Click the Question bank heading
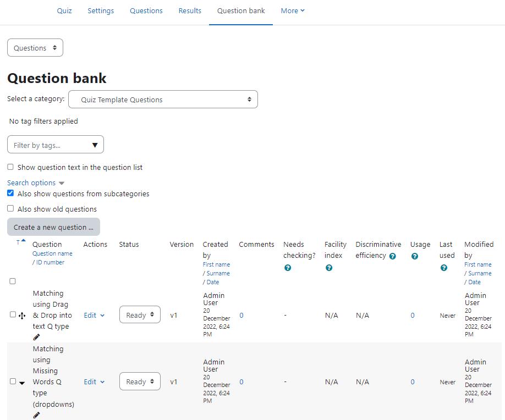The width and height of the screenshot is (505, 420). pyautogui.click(x=57, y=78)
